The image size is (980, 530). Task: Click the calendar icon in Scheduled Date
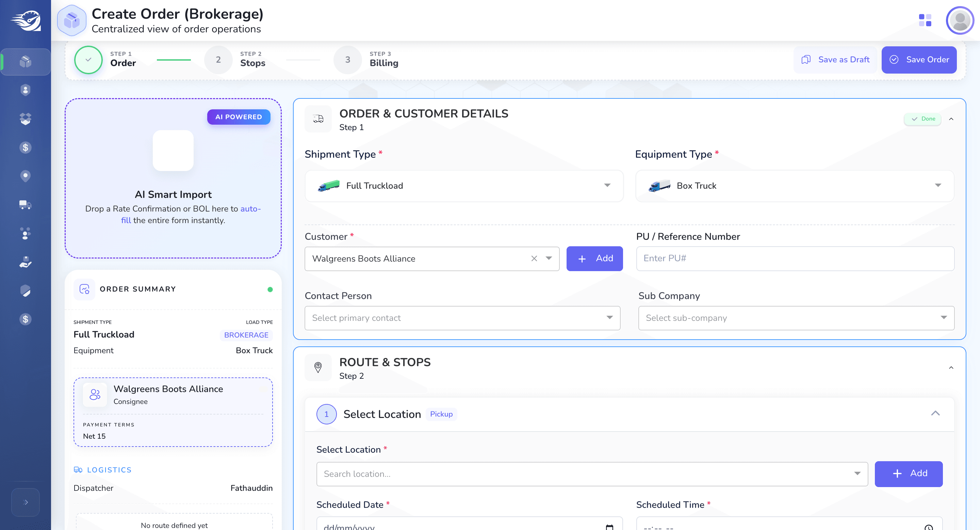click(x=609, y=527)
